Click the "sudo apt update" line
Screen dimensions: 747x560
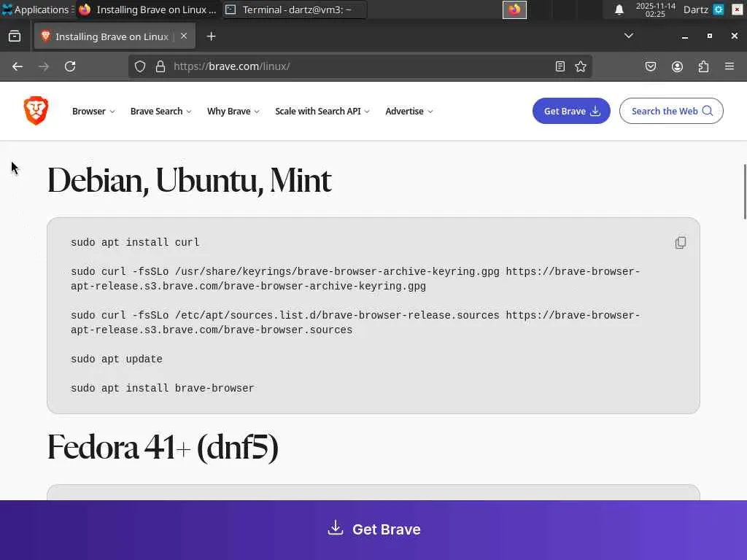pyautogui.click(x=117, y=359)
